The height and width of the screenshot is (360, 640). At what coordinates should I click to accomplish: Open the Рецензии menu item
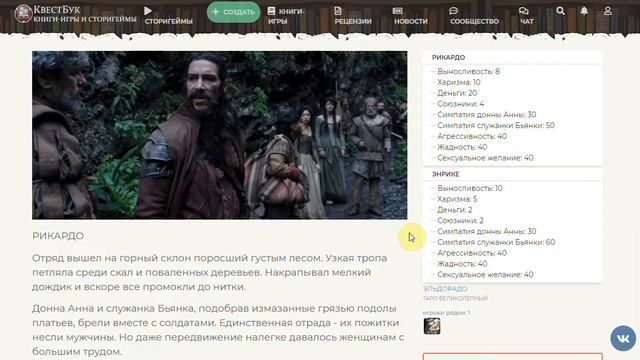[x=353, y=16]
